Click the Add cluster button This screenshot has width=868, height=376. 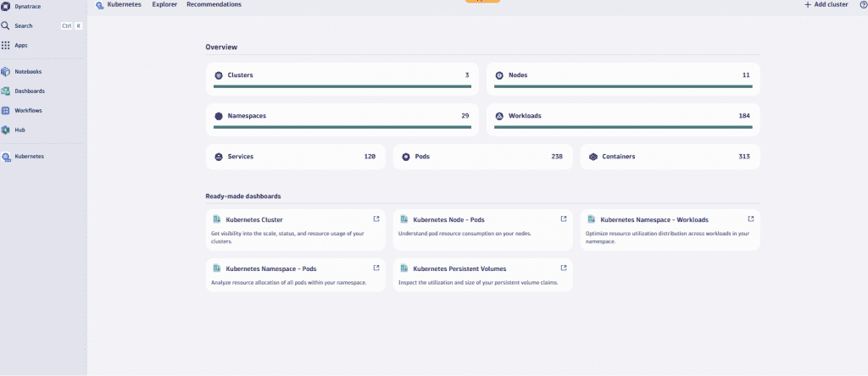(826, 4)
